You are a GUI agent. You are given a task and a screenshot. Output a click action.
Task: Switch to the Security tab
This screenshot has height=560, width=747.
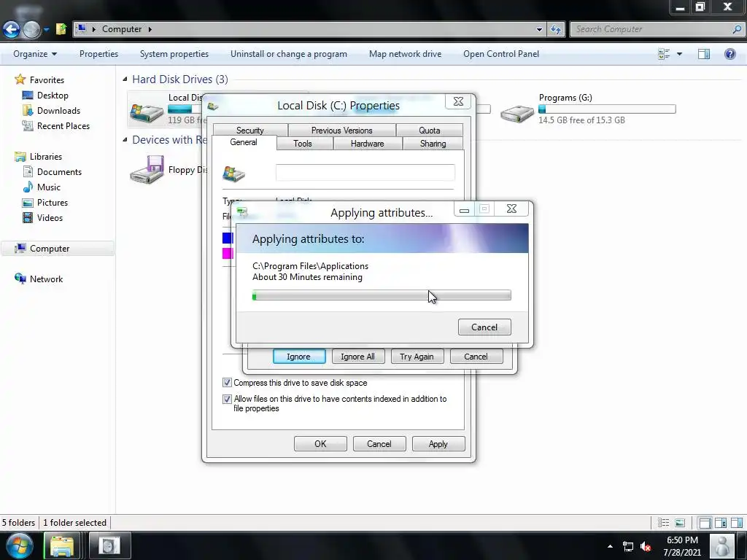pos(249,130)
